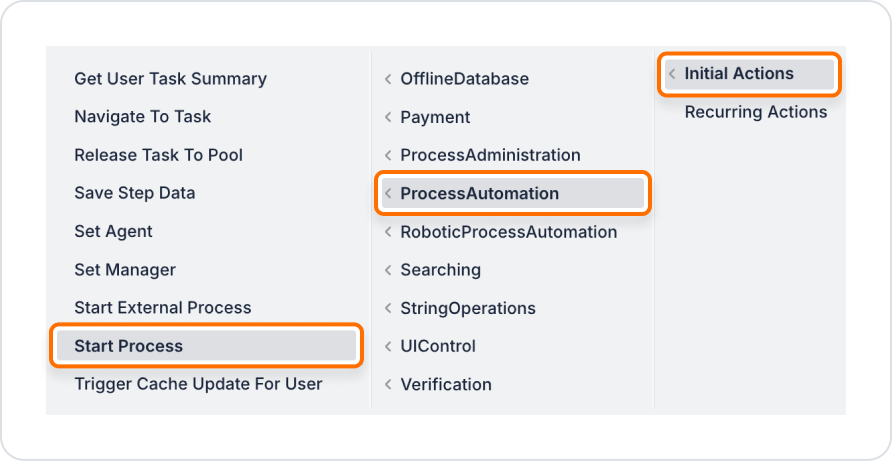
Task: Select Trigger Cache Update For User
Action: (x=198, y=384)
